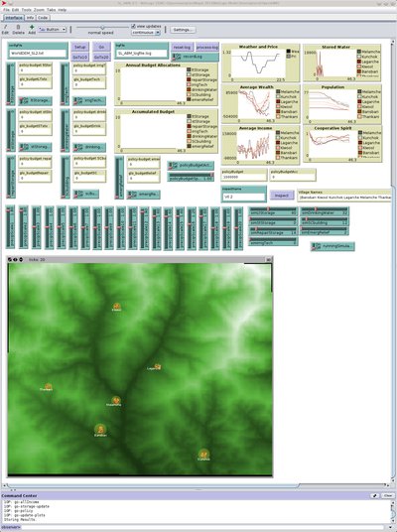This screenshot has width=397, height=532.
Task: Click the Inspect button
Action: tap(282, 196)
